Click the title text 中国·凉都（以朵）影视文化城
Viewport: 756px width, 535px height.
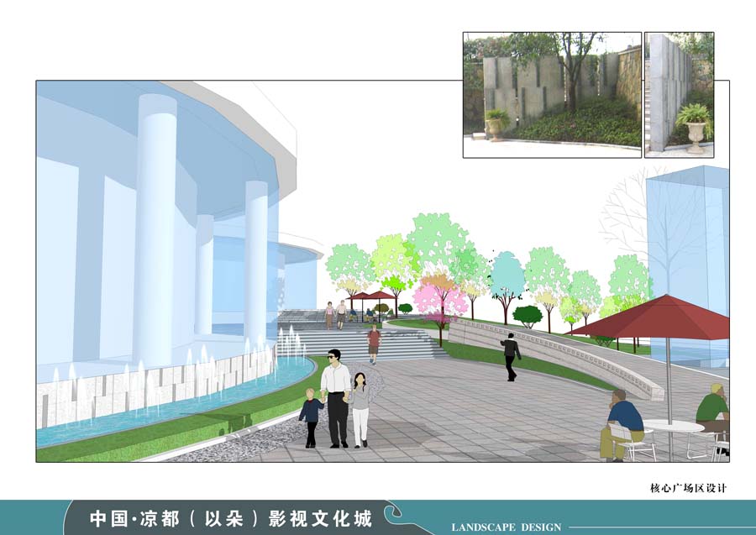point(231,519)
